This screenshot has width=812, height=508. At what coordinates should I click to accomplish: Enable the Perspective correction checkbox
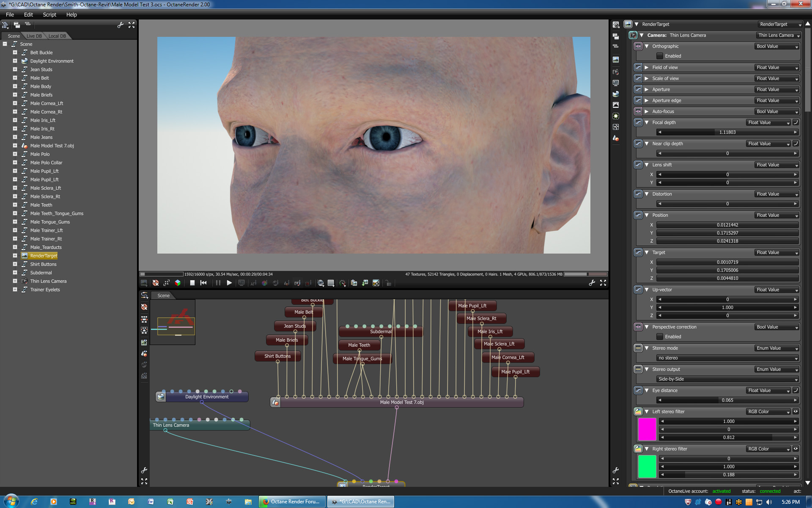(659, 337)
